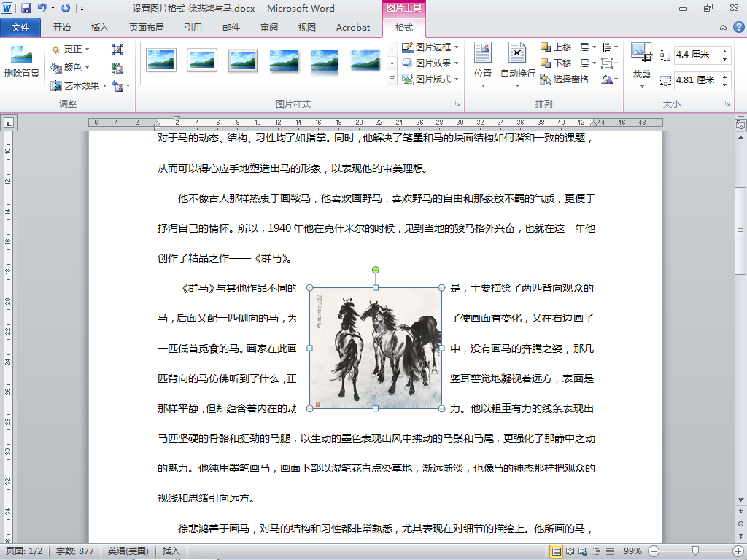Viewport: 747px width, 560px height.
Task: Open Picture Layout (图片版式) menu
Action: pyautogui.click(x=430, y=79)
